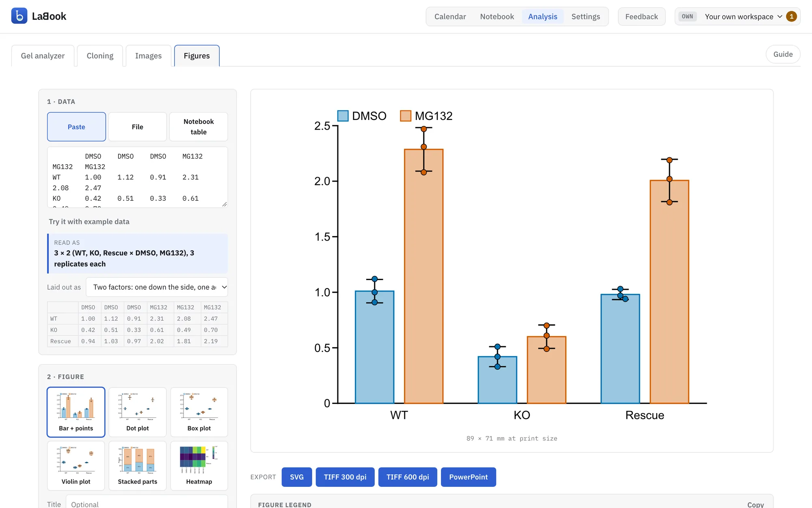Switch data source to Paste
Image resolution: width=812 pixels, height=508 pixels.
click(76, 127)
